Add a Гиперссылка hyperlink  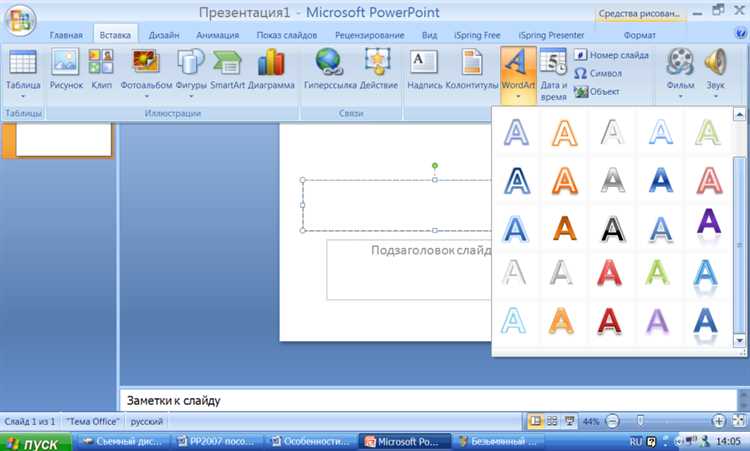tap(330, 70)
